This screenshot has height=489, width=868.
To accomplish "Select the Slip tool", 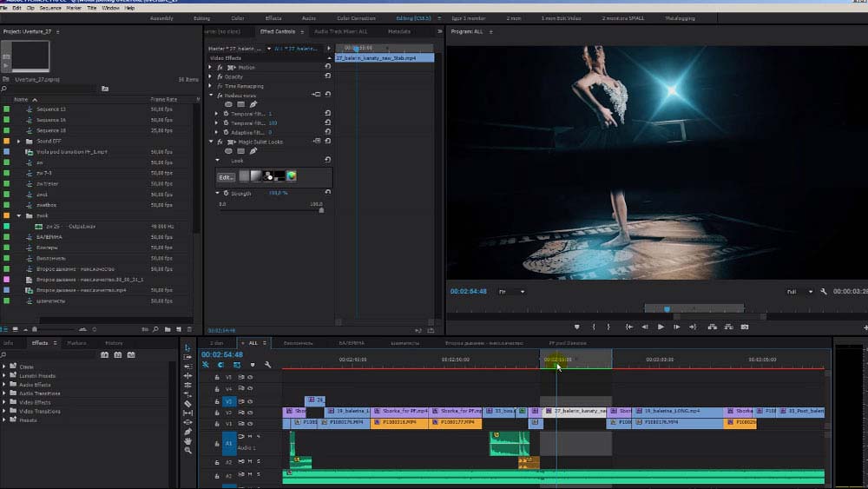I will tap(187, 413).
